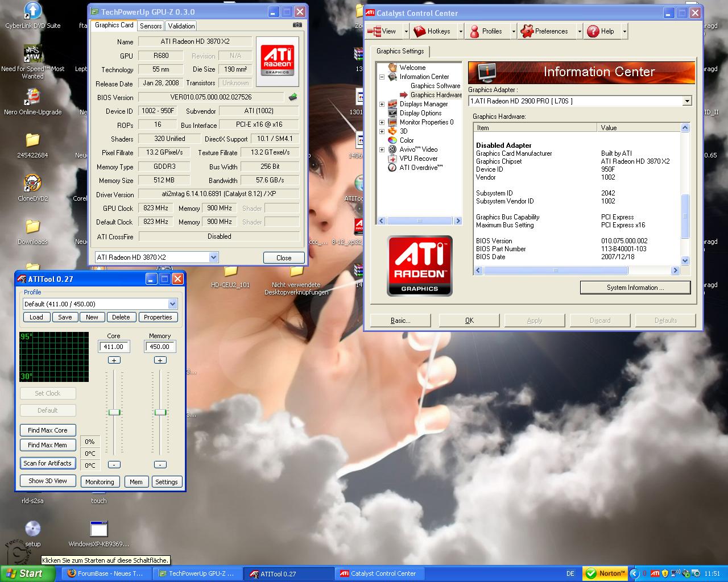Select Avivo Video in the tree

(x=418, y=149)
